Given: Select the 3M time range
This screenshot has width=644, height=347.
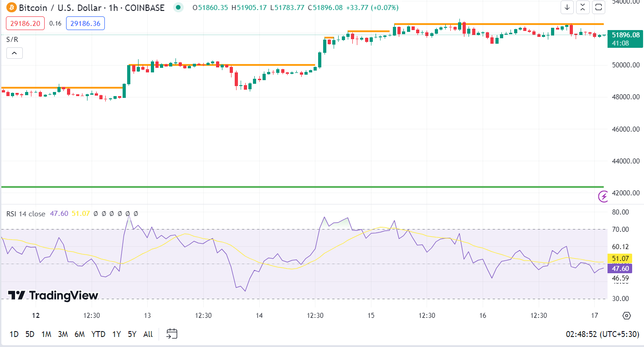Looking at the screenshot, I should pos(63,334).
